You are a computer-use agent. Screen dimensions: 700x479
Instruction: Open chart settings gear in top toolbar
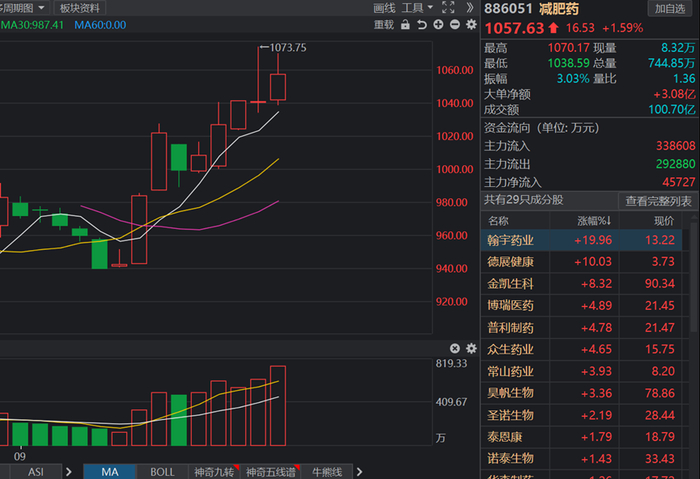[471, 25]
